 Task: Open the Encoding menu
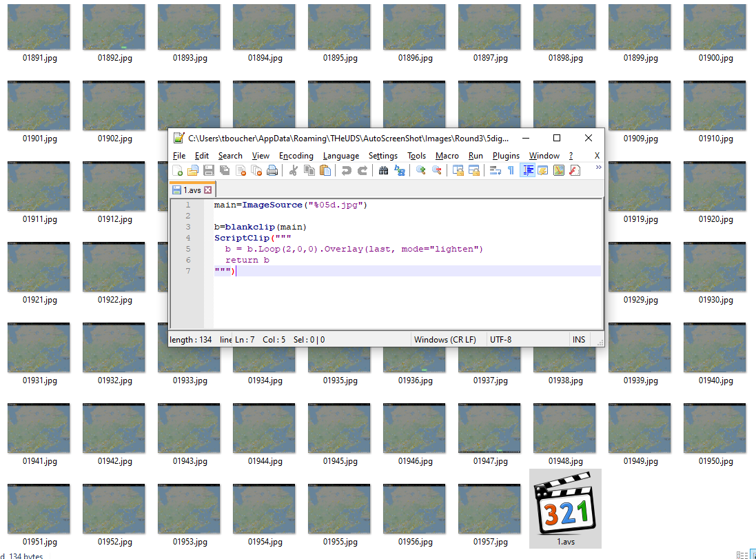[296, 156]
